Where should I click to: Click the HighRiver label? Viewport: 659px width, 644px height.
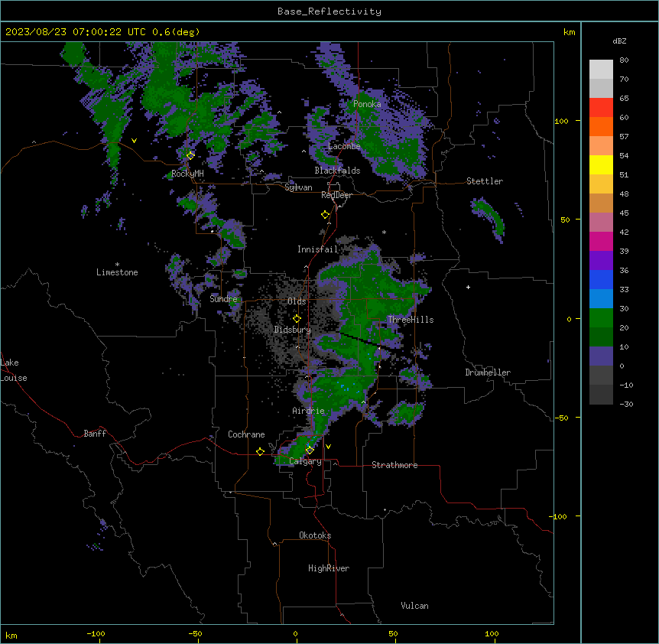(329, 568)
